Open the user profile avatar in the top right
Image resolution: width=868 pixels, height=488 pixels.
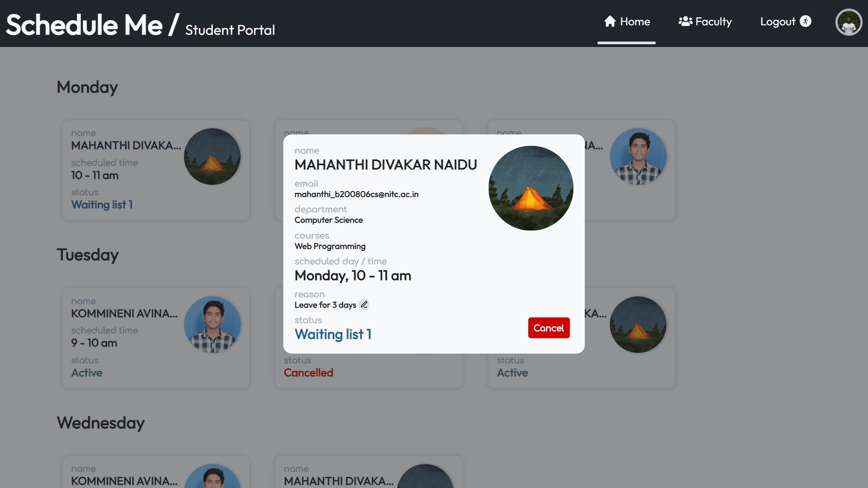coord(849,22)
